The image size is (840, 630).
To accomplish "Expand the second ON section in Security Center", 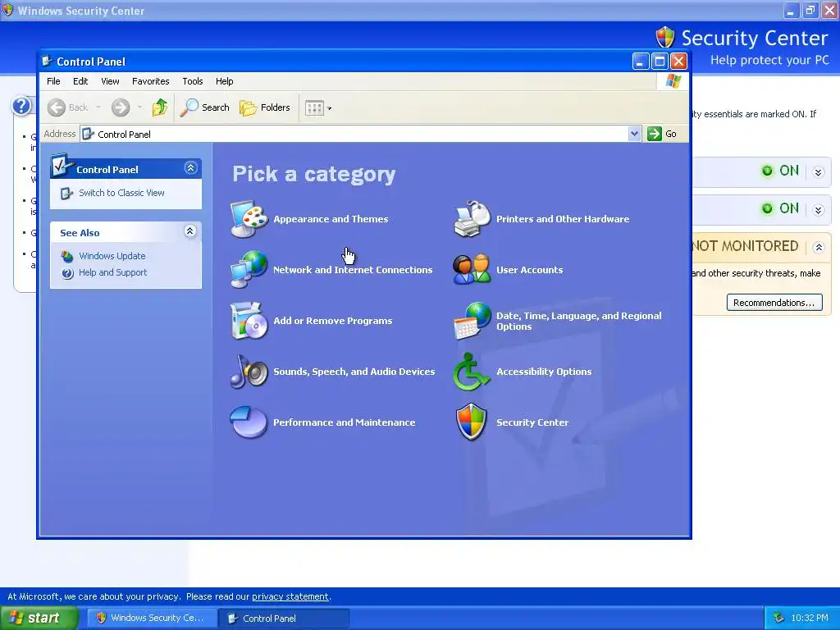I will tap(818, 210).
